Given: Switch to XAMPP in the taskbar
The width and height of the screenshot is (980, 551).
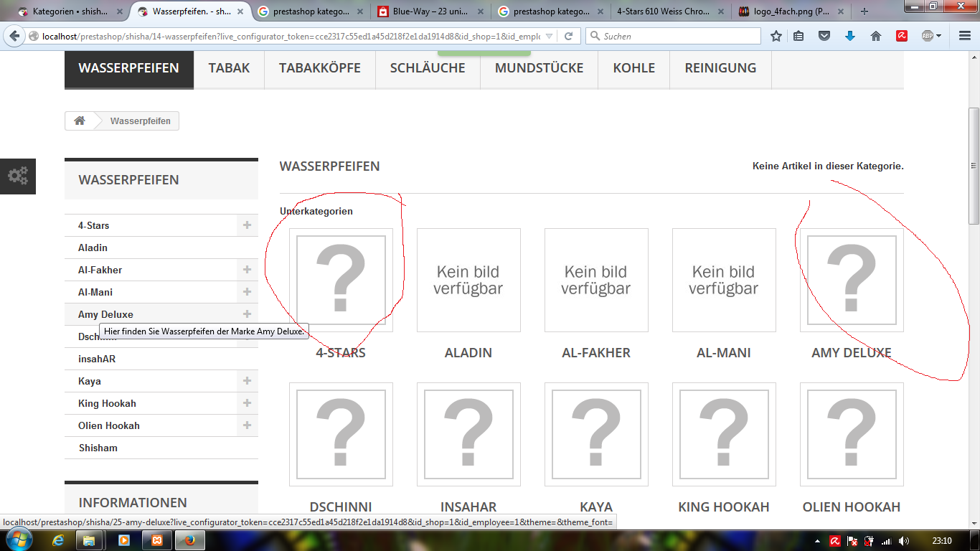Looking at the screenshot, I should pos(156,540).
